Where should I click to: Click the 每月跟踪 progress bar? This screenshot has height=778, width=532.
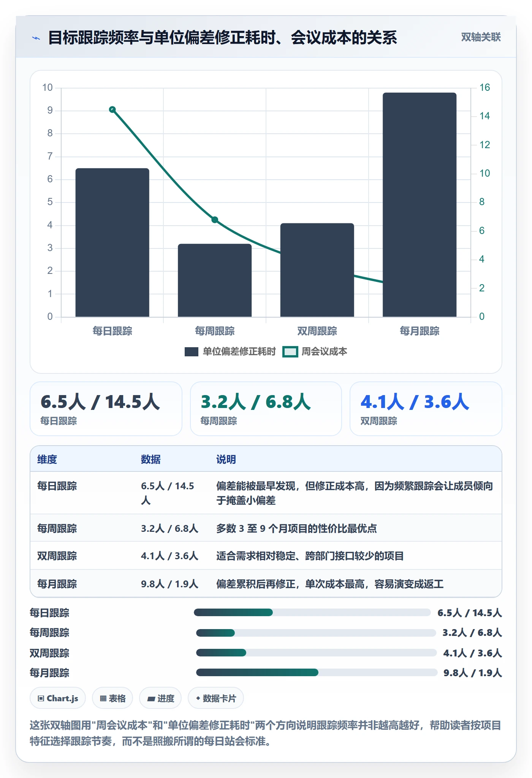pos(317,672)
